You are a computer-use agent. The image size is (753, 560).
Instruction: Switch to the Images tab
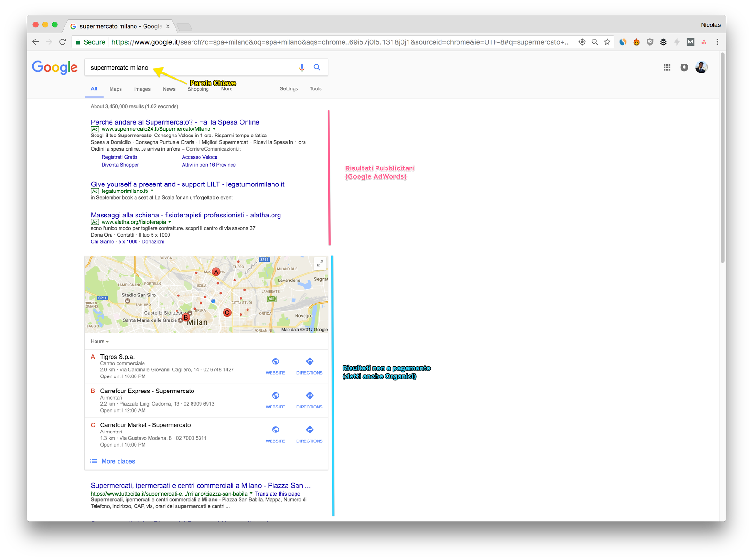tap(142, 89)
